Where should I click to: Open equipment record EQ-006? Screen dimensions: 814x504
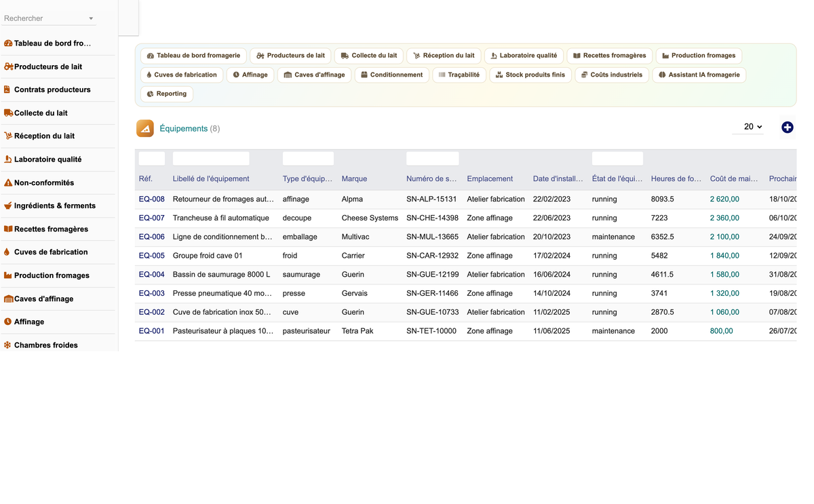point(152,237)
